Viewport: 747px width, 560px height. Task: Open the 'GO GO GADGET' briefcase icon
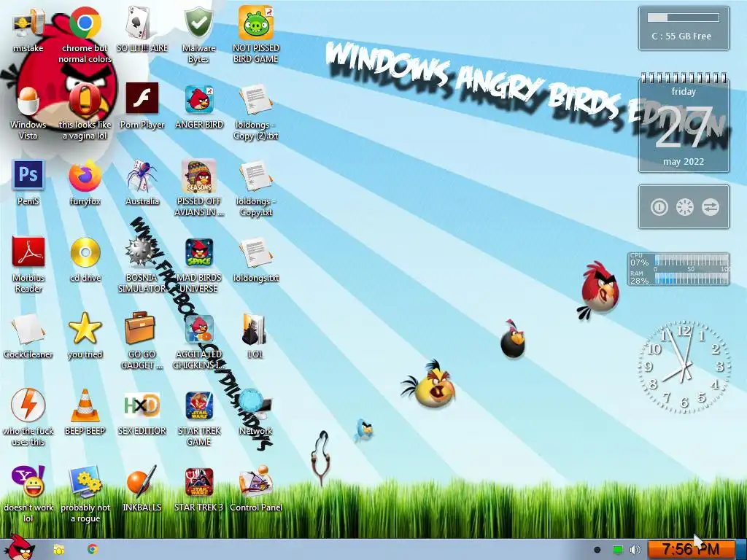pos(140,328)
